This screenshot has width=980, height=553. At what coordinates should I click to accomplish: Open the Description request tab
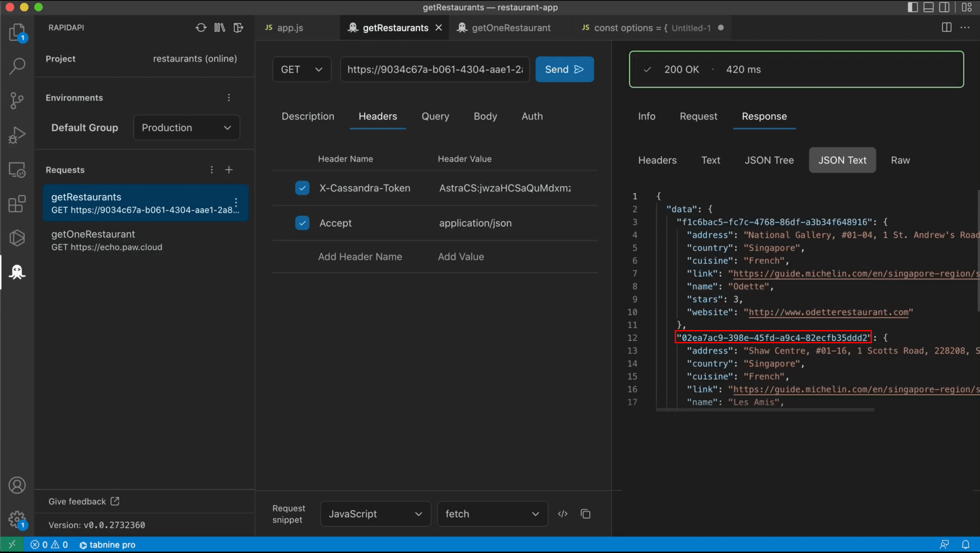308,116
